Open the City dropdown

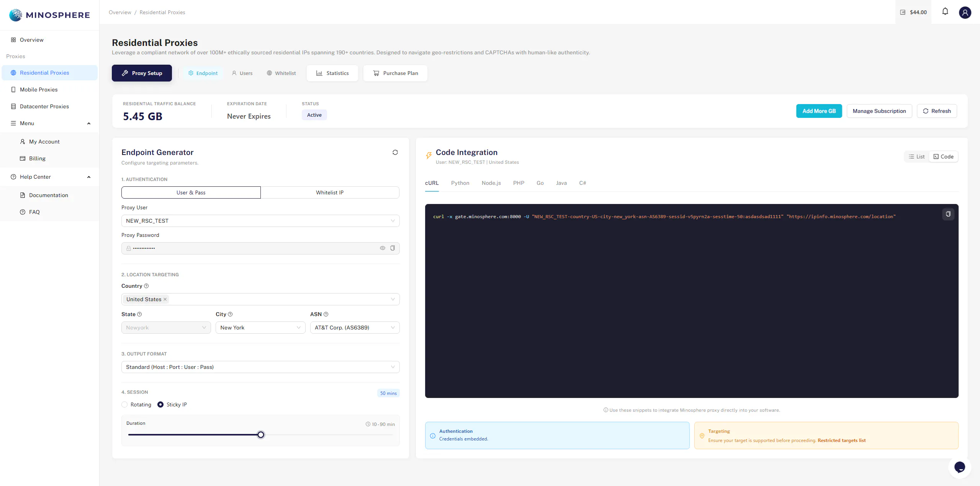click(x=260, y=328)
